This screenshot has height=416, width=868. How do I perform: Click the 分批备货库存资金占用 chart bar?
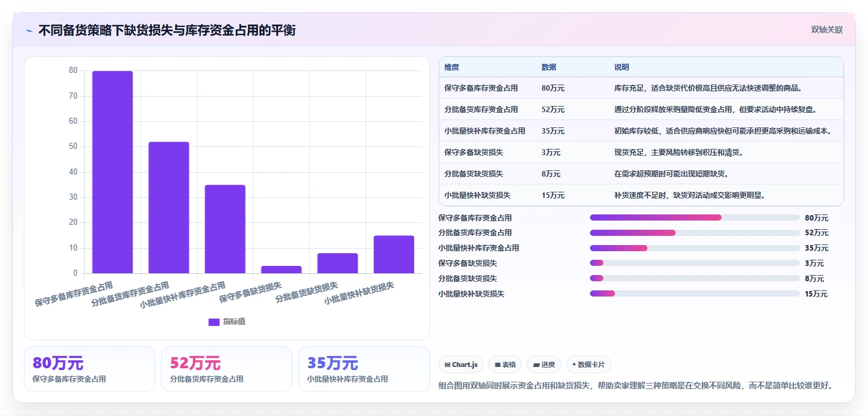pos(169,208)
